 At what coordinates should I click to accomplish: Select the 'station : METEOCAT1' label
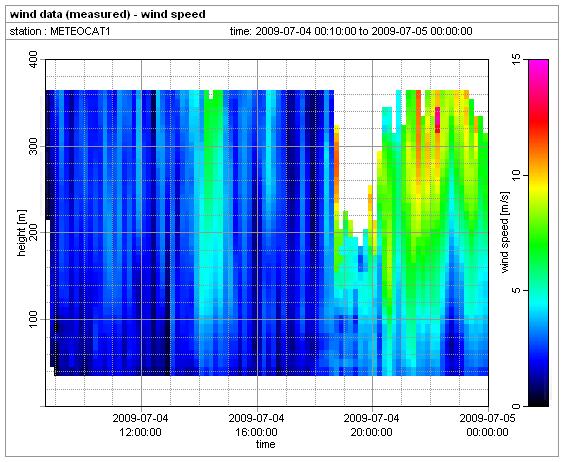(60, 31)
